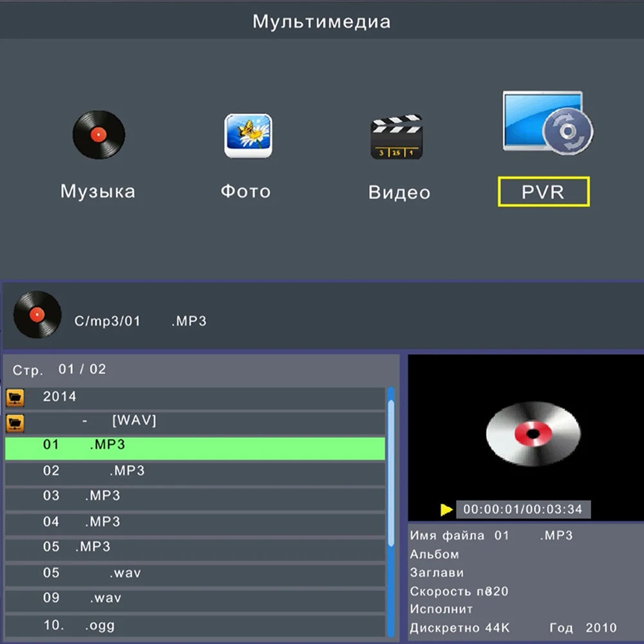Open the Видео clapperboard icon
The height and width of the screenshot is (644, 644).
(396, 137)
